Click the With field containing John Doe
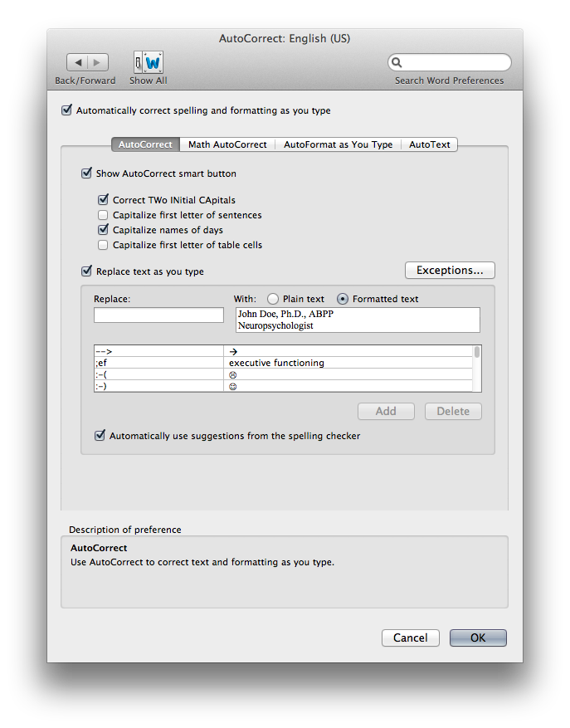The width and height of the screenshot is (570, 728). tap(358, 320)
